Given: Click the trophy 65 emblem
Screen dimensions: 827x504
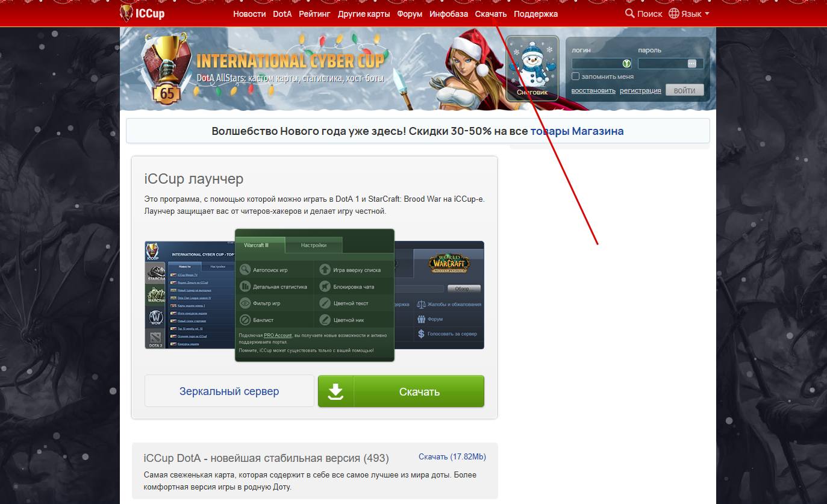Looking at the screenshot, I should tap(167, 70).
